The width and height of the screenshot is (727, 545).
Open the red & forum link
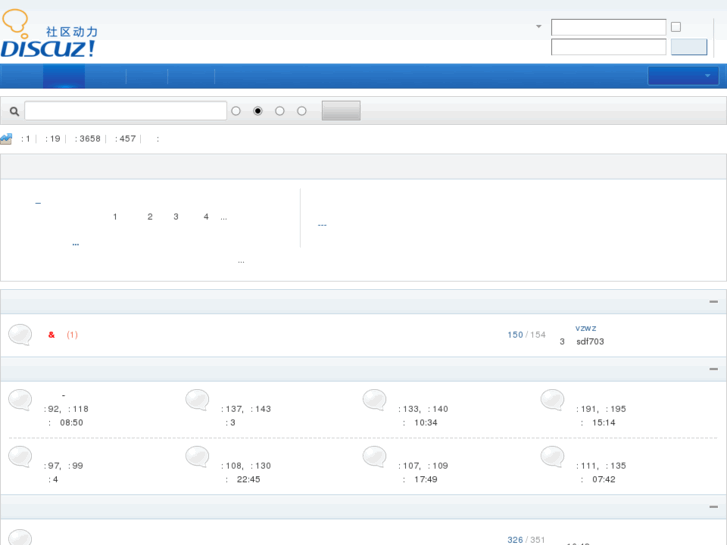(51, 334)
